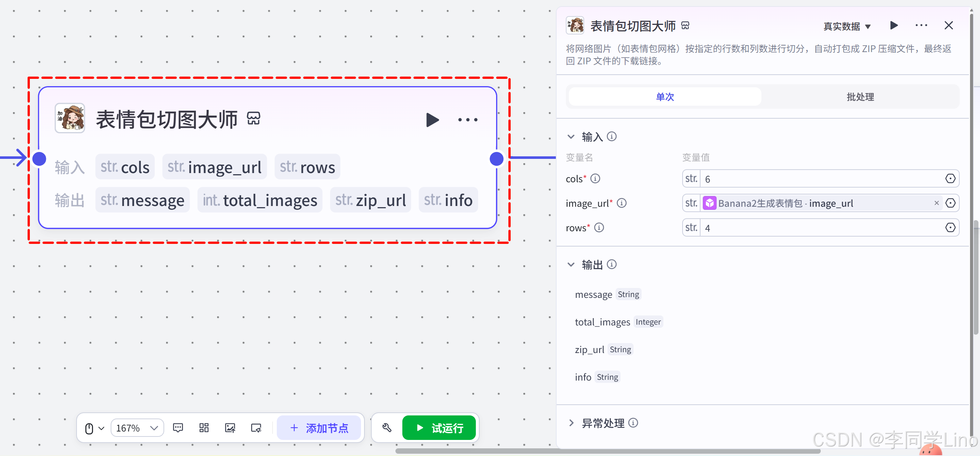This screenshot has width=980, height=456.
Task: Click the auto-layout grid icon in the toolbar
Action: (x=204, y=428)
